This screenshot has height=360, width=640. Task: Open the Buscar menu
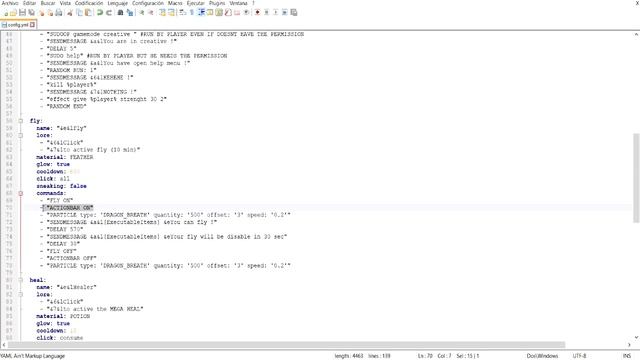point(48,3)
